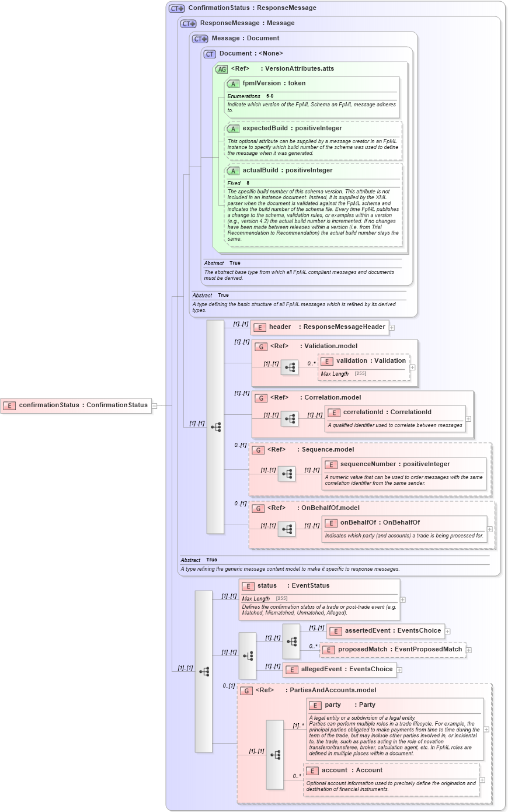This screenshot has width=508, height=812.
Task: Click the EventProposedMatch type name
Action: 429,650
